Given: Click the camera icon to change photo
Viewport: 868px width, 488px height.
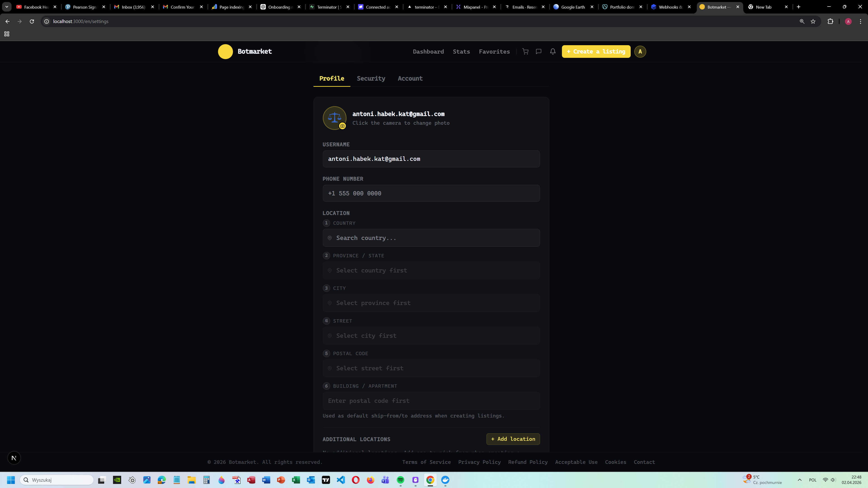Looking at the screenshot, I should click(x=342, y=126).
